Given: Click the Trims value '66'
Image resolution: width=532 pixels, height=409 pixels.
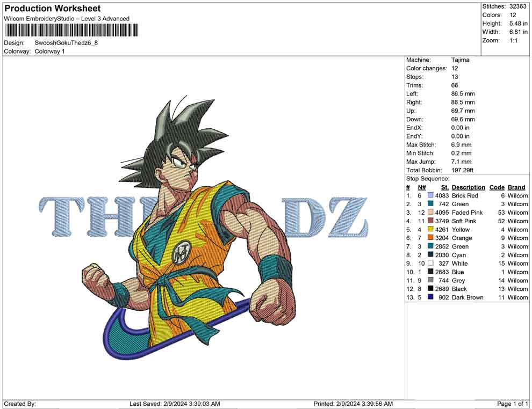Looking at the screenshot, I should 455,85.
